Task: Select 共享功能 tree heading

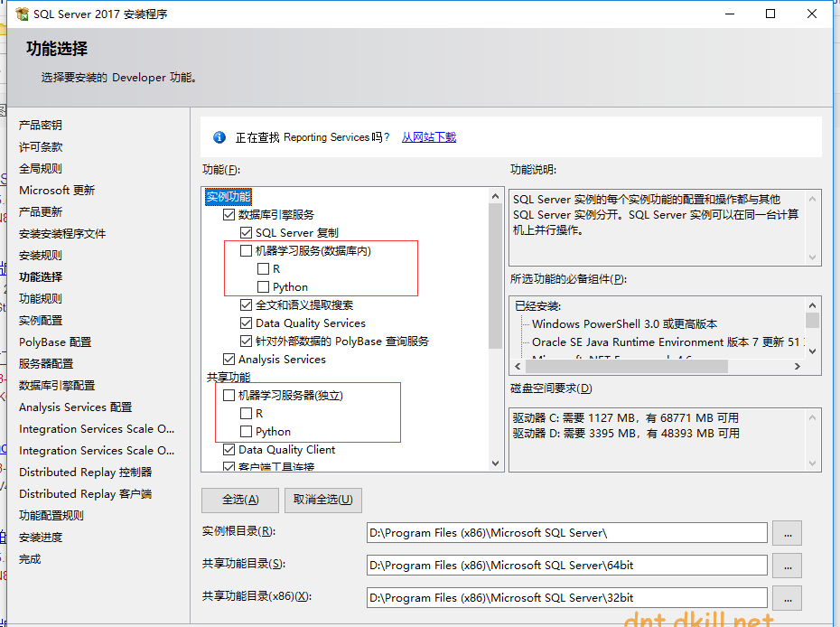Action: point(229,378)
